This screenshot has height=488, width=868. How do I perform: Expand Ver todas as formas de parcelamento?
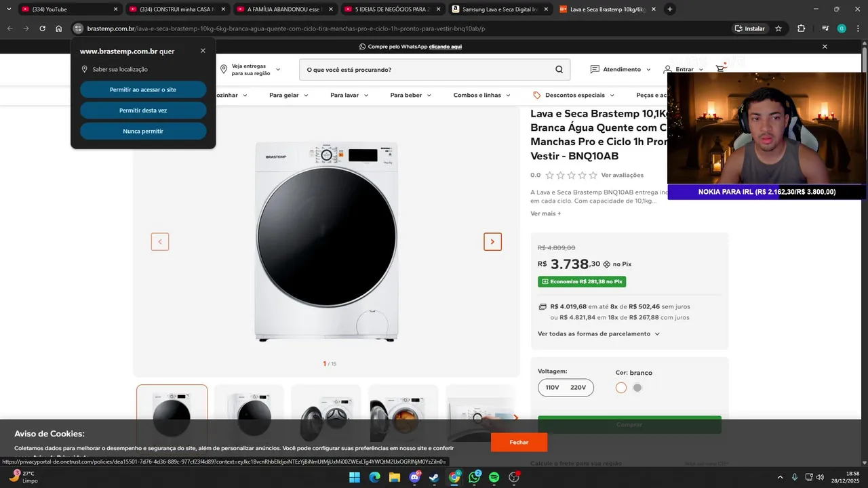tap(599, 333)
